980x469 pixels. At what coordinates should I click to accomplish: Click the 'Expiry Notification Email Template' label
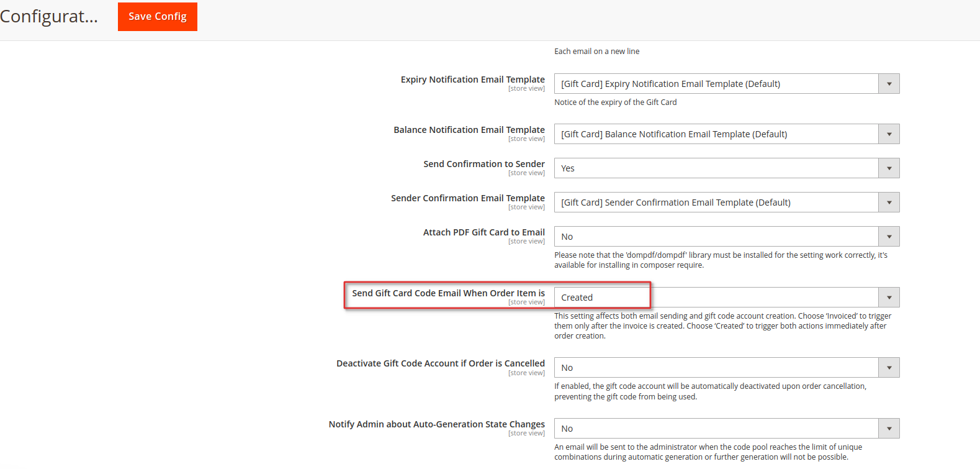(x=473, y=80)
